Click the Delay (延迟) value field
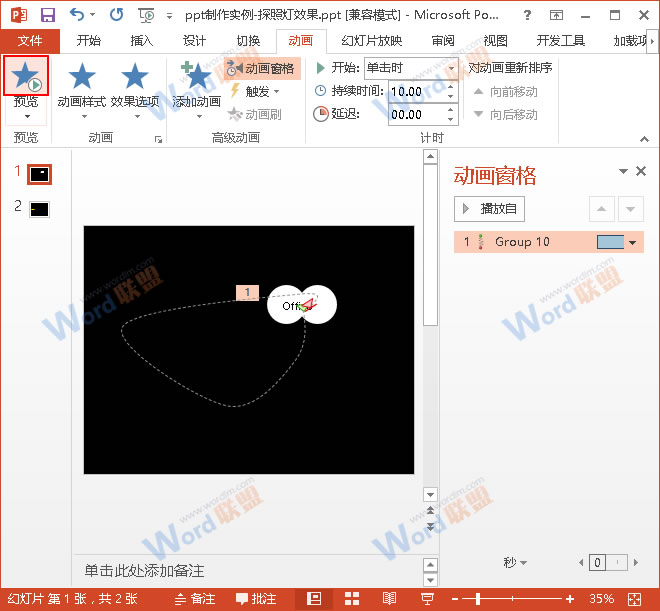This screenshot has height=611, width=660. [x=417, y=114]
